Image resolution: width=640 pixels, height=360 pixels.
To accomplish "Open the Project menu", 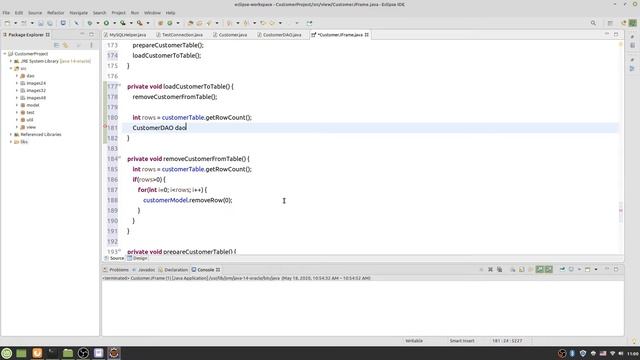I will click(x=118, y=13).
